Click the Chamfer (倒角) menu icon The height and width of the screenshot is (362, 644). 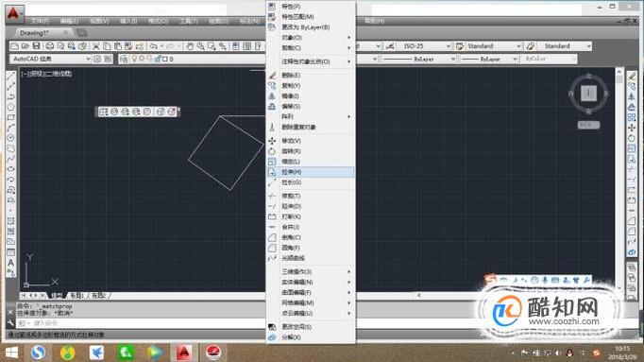coord(272,237)
